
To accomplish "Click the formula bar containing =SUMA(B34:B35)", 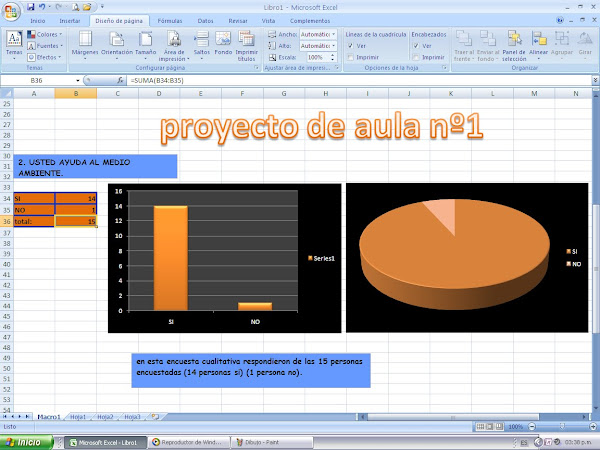I will (x=360, y=80).
